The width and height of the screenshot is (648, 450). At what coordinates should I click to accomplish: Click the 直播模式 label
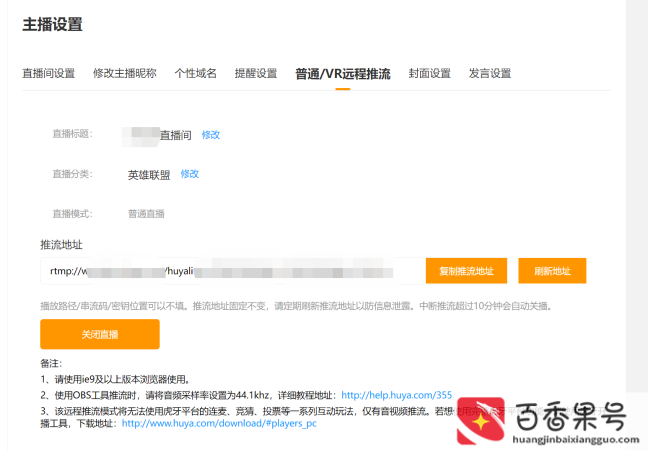point(72,214)
